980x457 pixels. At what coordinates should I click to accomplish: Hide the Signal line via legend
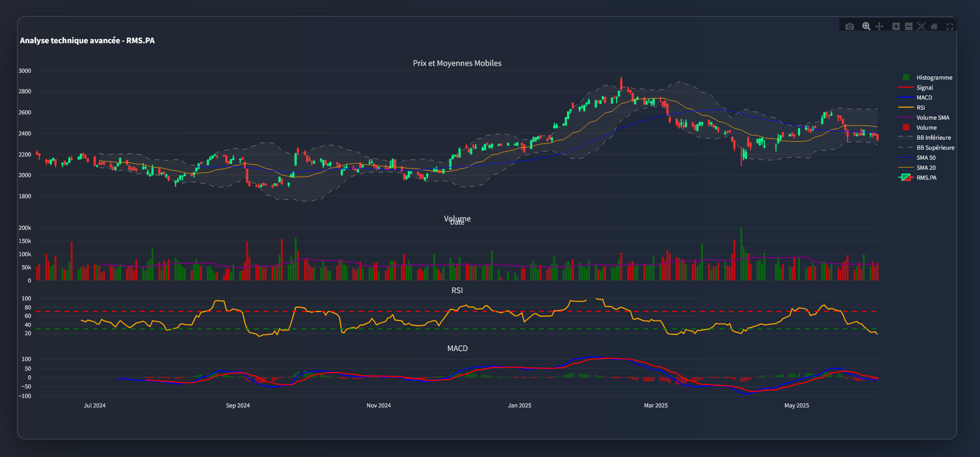coord(924,87)
